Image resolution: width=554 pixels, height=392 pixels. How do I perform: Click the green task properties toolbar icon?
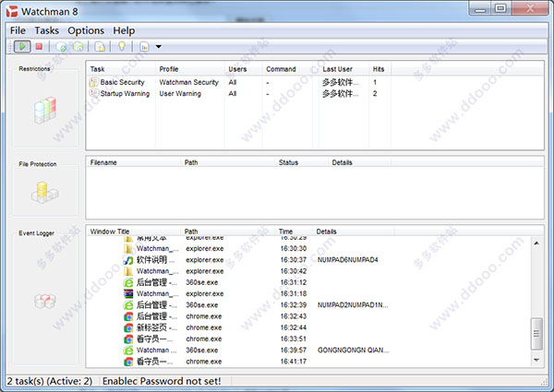[78, 46]
